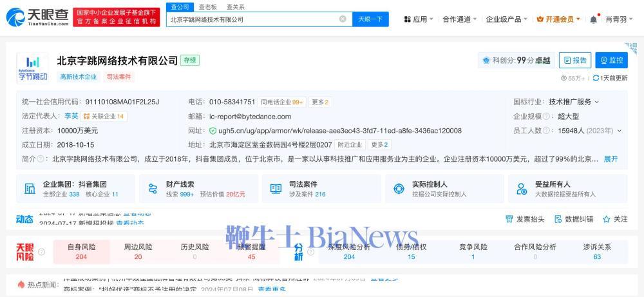Screen dimensions: 644x297
Task: Open the 自身风险 204 tab
Action: 81,252
